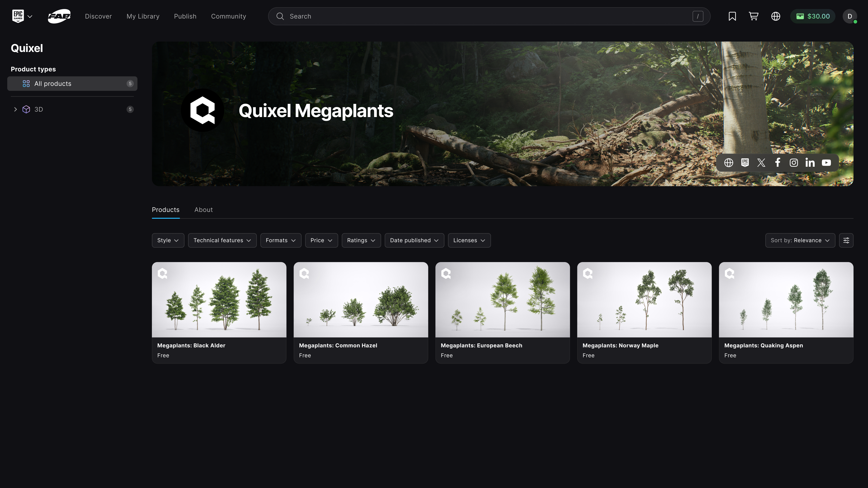Open the account avatar menu
This screenshot has height=488, width=868.
pos(849,16)
